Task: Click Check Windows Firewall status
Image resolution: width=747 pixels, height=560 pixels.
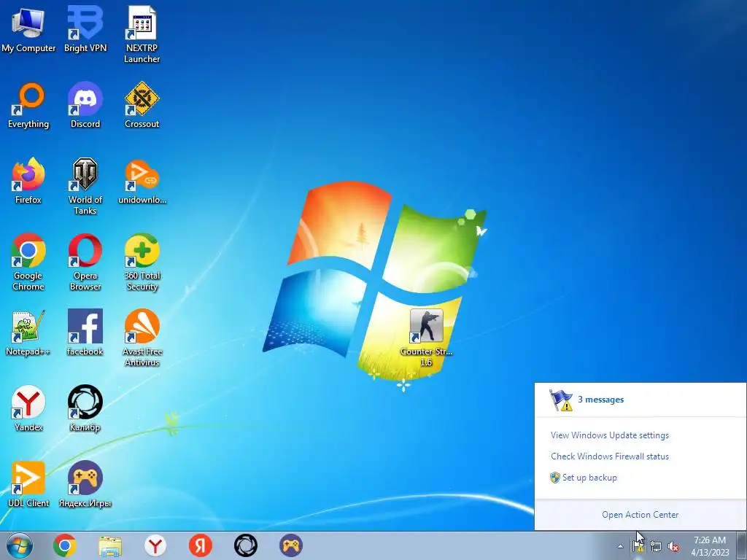Action: [610, 456]
